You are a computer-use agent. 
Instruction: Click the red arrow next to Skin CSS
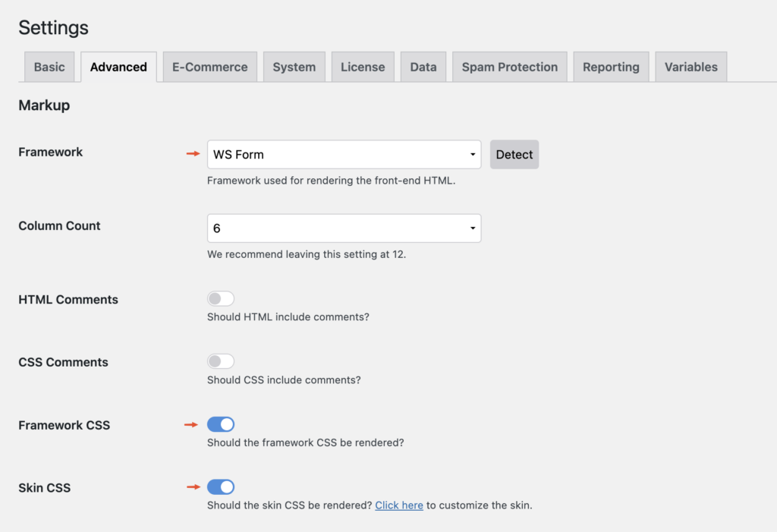(x=193, y=486)
